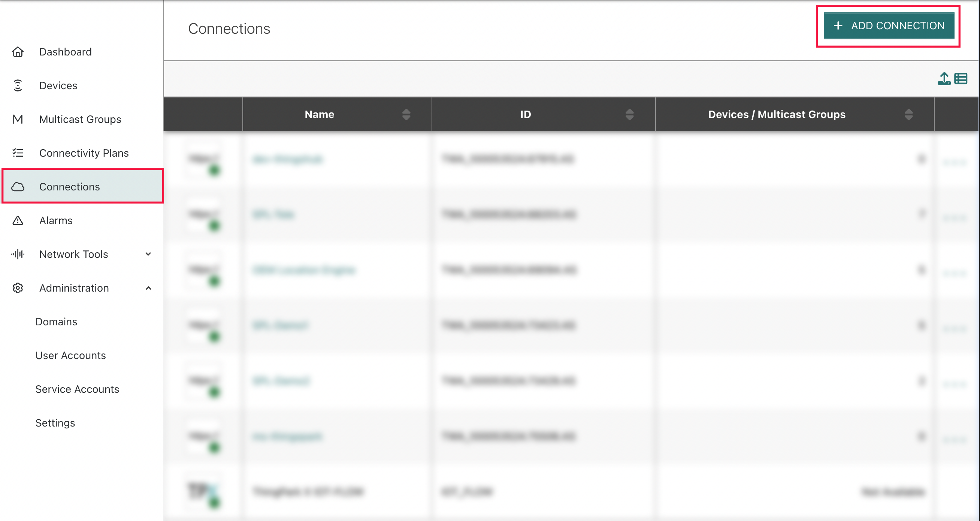This screenshot has height=521, width=980.
Task: Click the Connectivity Plans list icon
Action: point(18,153)
